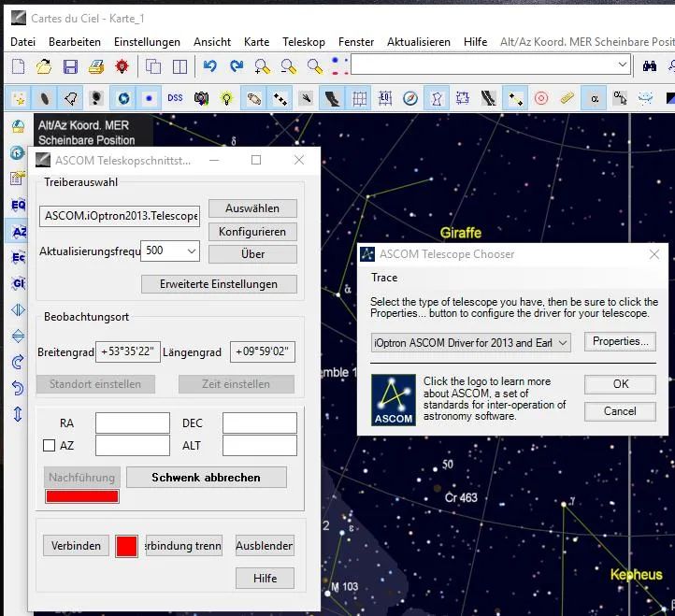
Task: Select the Gl galactic coordinates icon
Action: pos(18,283)
